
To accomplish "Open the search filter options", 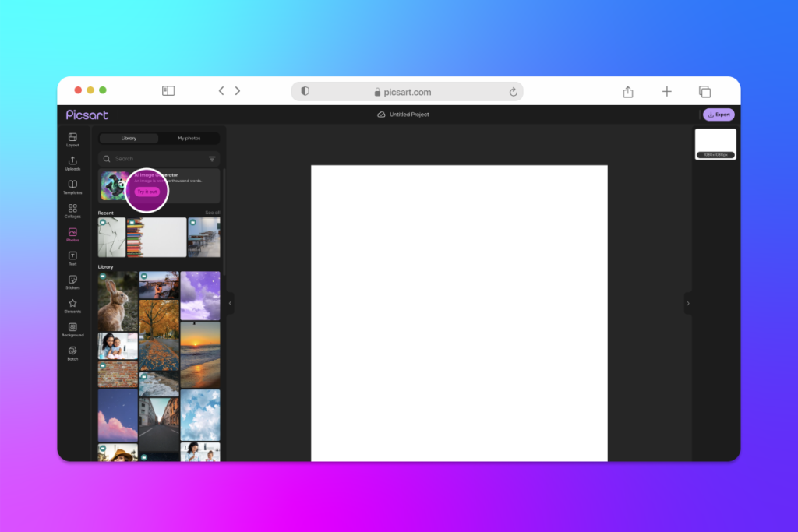I will coord(211,158).
